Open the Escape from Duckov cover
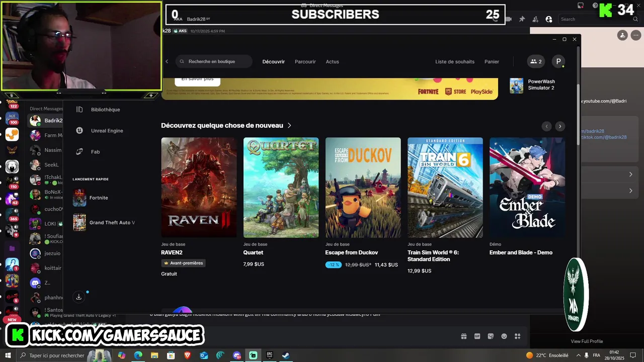644x362 pixels. pyautogui.click(x=363, y=188)
